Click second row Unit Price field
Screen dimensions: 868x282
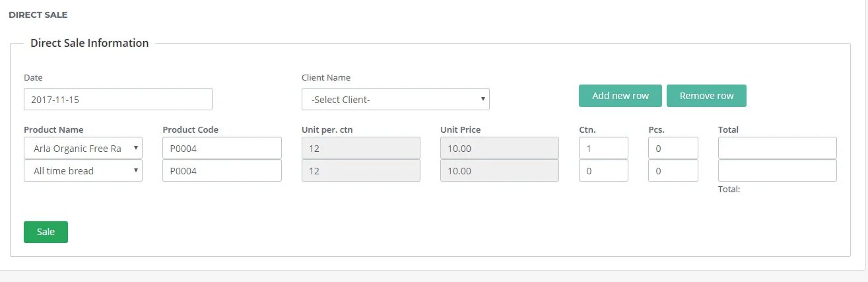pyautogui.click(x=499, y=170)
